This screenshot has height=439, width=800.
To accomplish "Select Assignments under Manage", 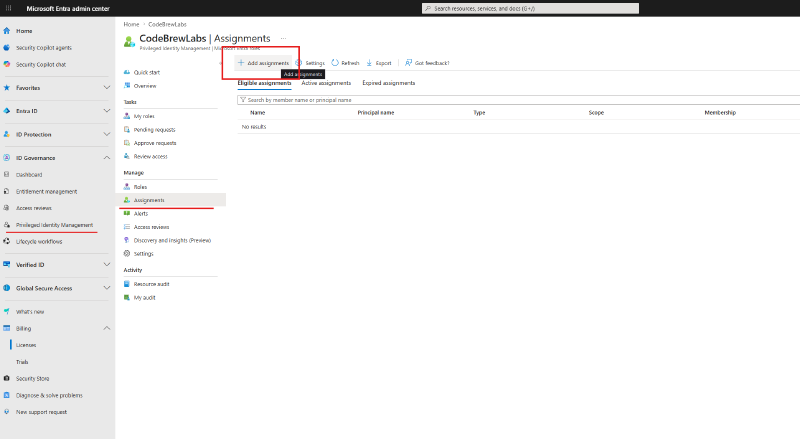I will click(170, 200).
